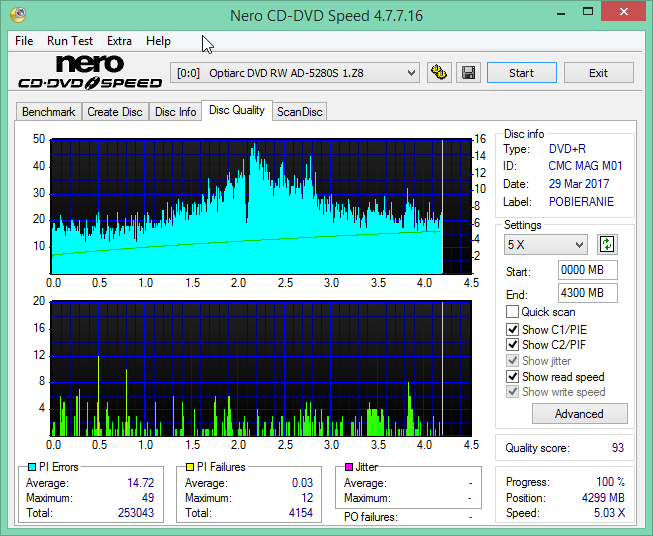Viewport: 653px width, 536px height.
Task: Enable the Quick scan checkbox
Action: [512, 312]
